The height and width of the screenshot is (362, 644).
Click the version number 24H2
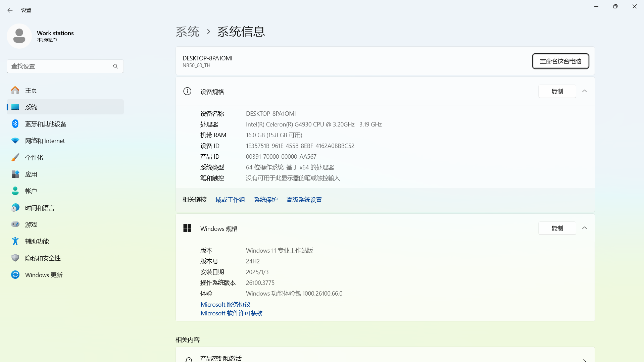pyautogui.click(x=253, y=261)
